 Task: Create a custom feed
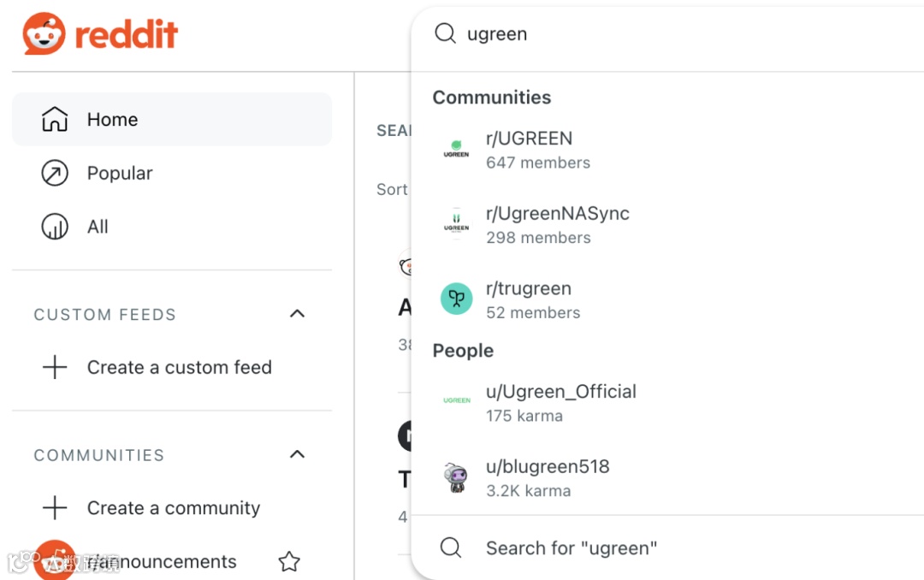click(179, 368)
